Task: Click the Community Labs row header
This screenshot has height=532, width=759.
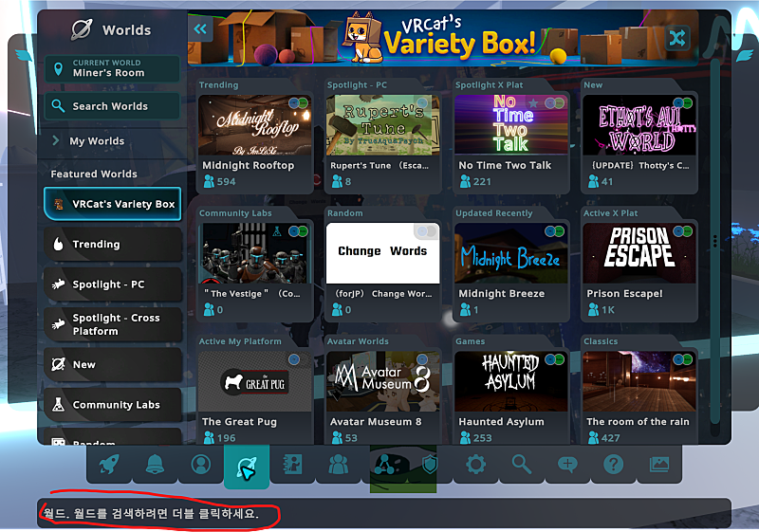Action: click(235, 213)
